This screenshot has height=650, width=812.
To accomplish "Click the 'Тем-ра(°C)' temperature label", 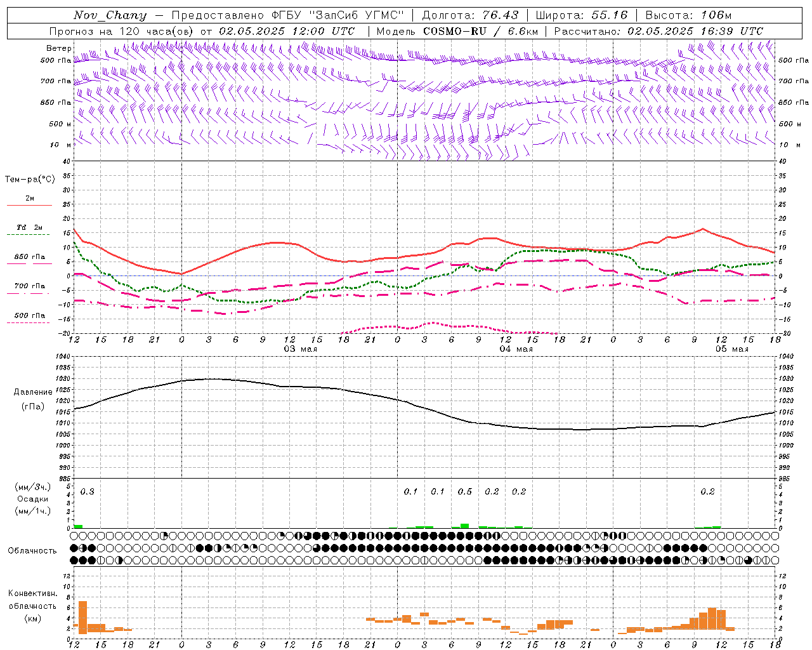I will pyautogui.click(x=30, y=180).
